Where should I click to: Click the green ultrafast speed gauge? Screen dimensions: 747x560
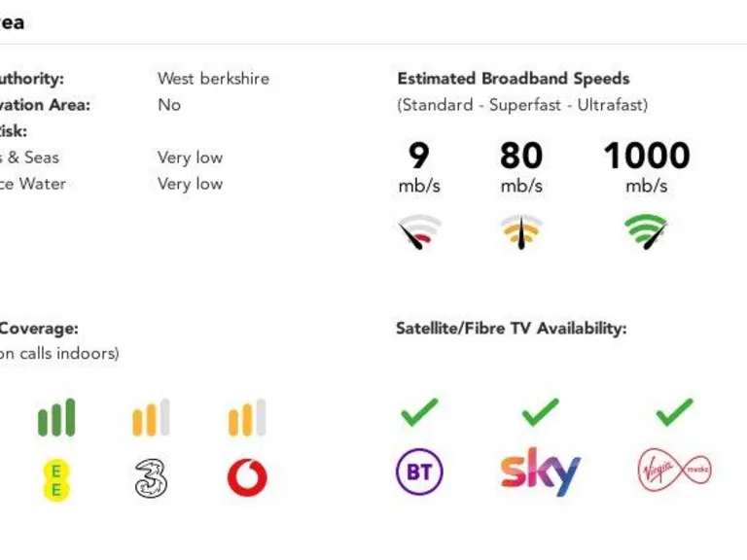tap(646, 232)
